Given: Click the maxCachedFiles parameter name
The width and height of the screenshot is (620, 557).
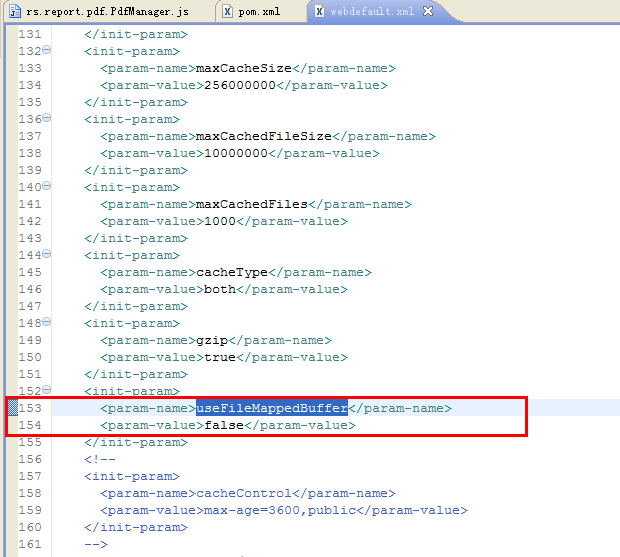Looking at the screenshot, I should tap(251, 204).
